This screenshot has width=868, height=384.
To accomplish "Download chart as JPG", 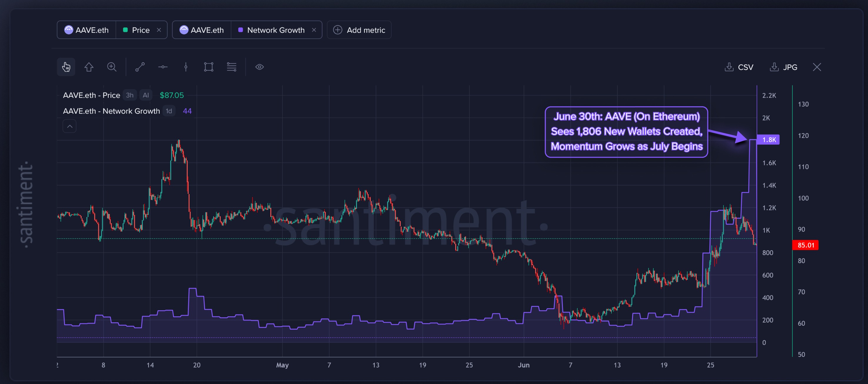I will (784, 67).
